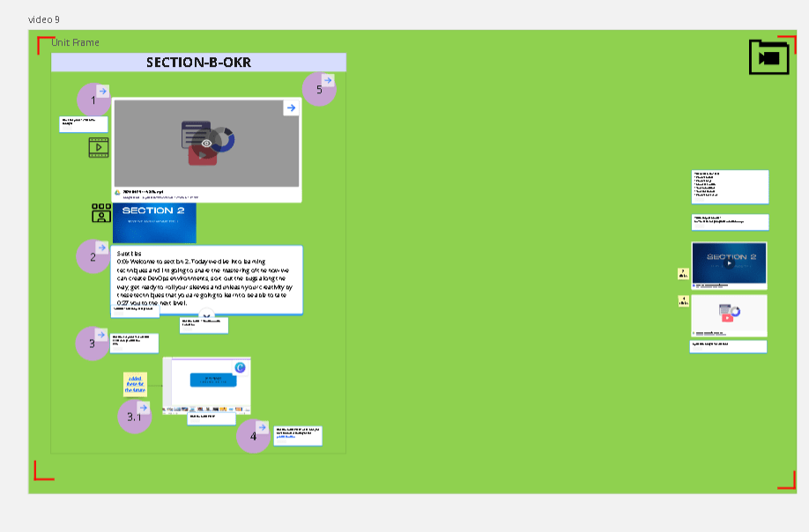Image resolution: width=809 pixels, height=532 pixels.
Task: Select the bulleted list card on the right
Action: [x=730, y=187]
